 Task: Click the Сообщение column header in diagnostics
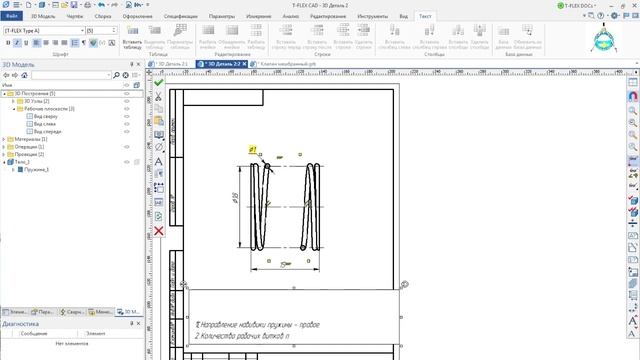click(x=34, y=333)
